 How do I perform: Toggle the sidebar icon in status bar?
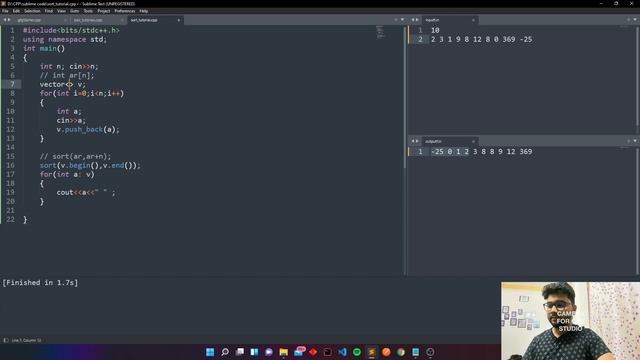coord(6,340)
